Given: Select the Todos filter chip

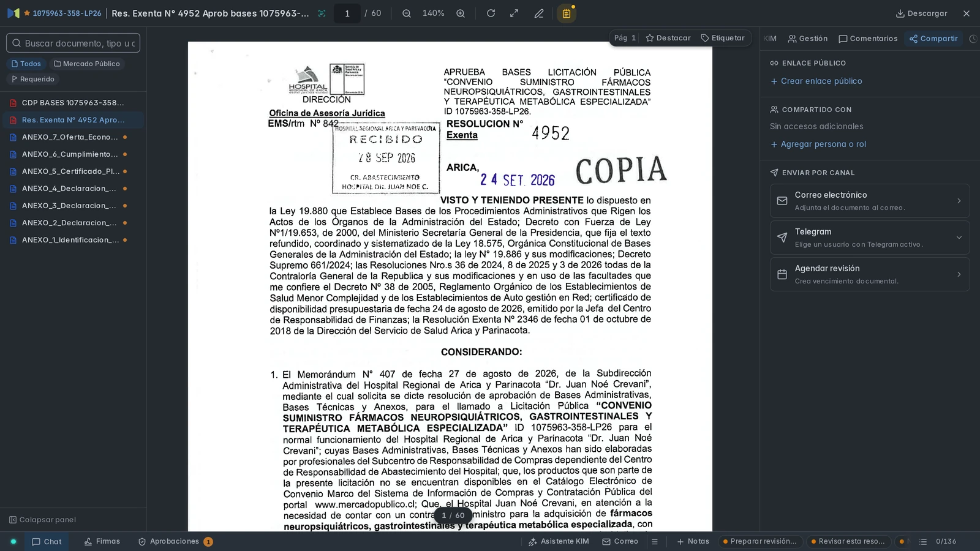Looking at the screenshot, I should (x=26, y=64).
